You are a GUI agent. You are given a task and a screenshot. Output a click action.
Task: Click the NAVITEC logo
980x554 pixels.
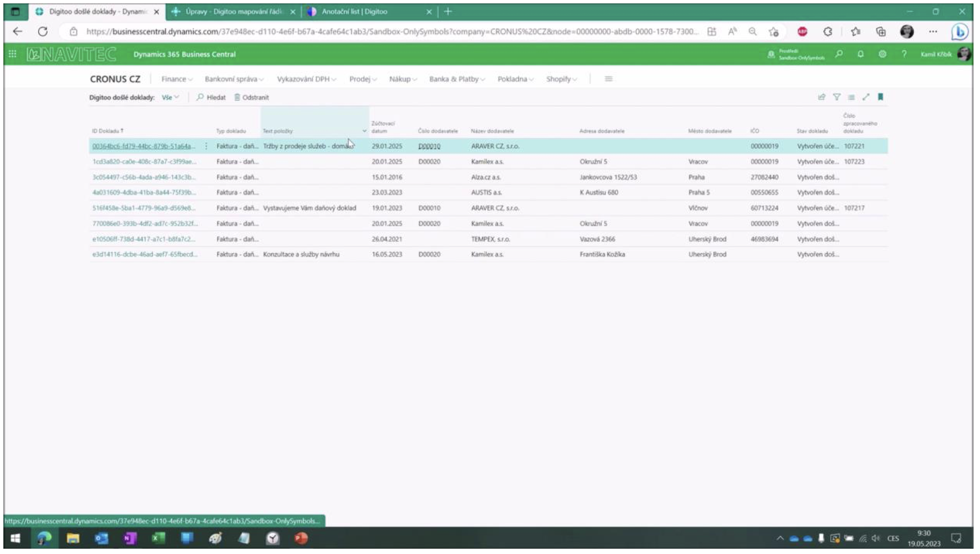[x=71, y=54]
